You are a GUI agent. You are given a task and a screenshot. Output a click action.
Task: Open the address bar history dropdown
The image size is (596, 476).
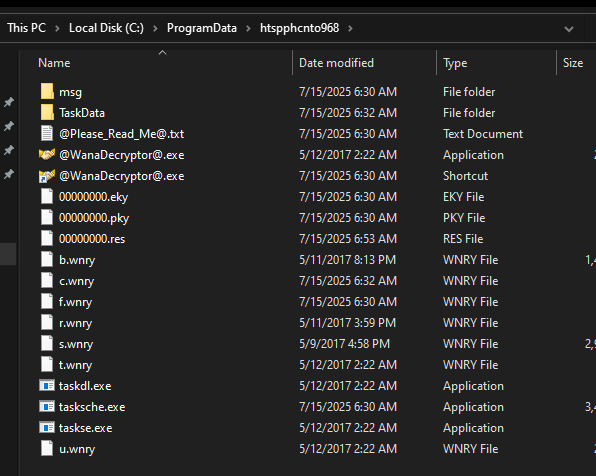click(x=569, y=29)
